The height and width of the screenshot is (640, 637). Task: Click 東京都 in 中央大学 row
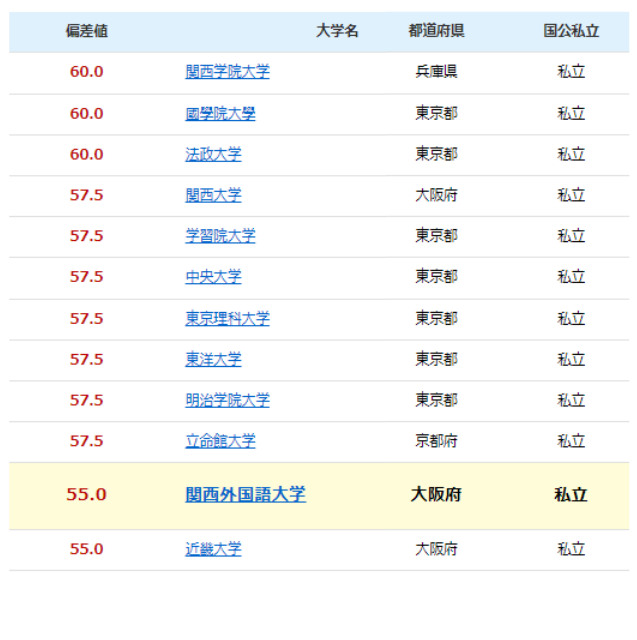click(436, 277)
